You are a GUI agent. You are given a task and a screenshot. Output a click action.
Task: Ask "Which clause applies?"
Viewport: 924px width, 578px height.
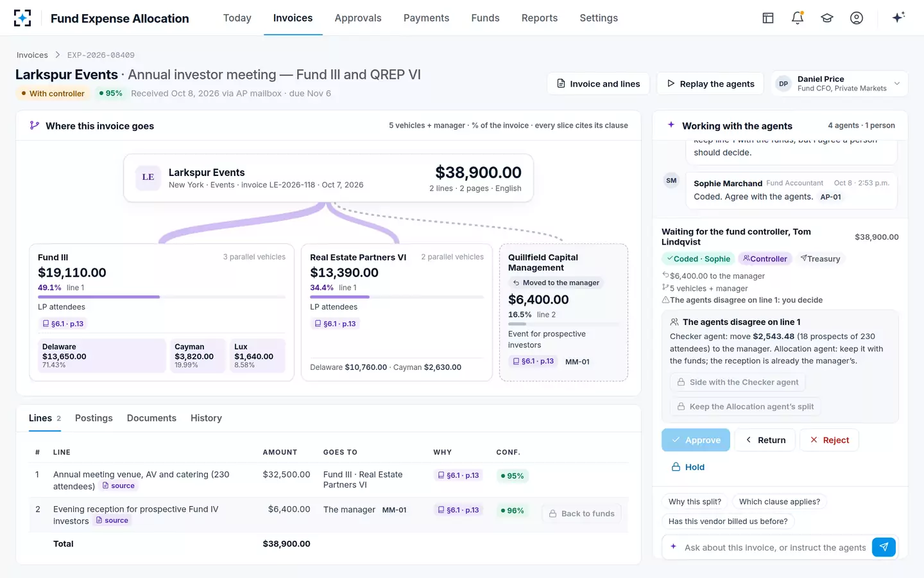780,502
